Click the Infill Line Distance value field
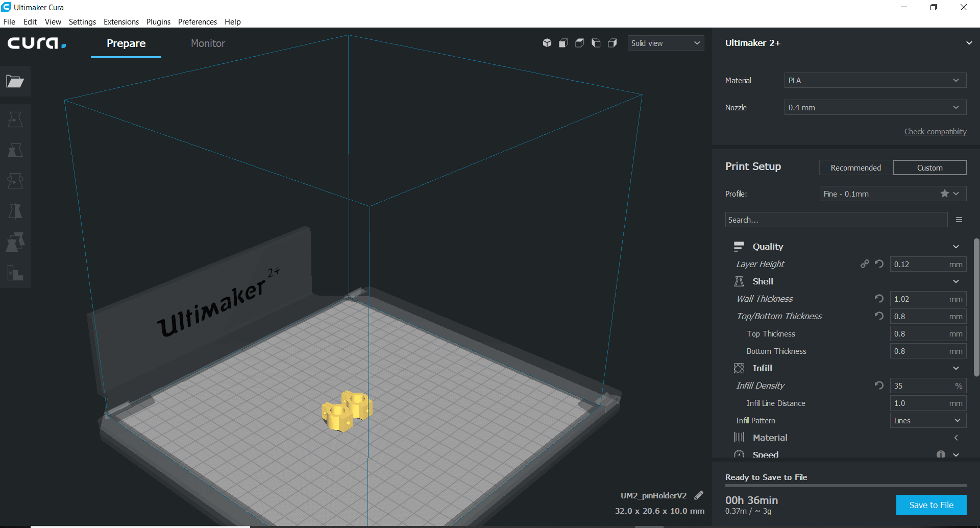Image resolution: width=980 pixels, height=528 pixels. point(928,403)
